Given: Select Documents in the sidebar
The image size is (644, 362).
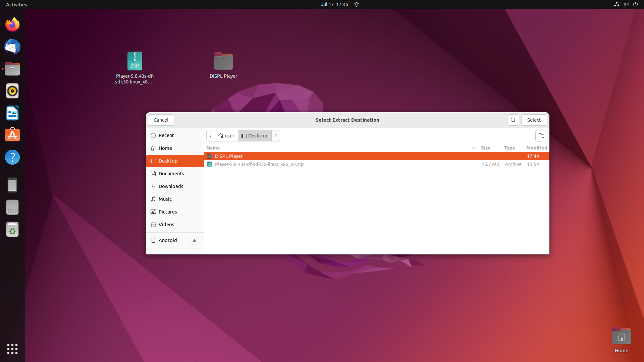Looking at the screenshot, I should (x=171, y=174).
